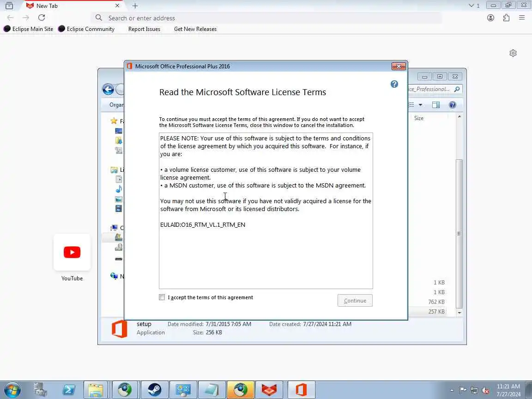The width and height of the screenshot is (532, 399).
Task: Click the browser address search field
Action: point(266,18)
